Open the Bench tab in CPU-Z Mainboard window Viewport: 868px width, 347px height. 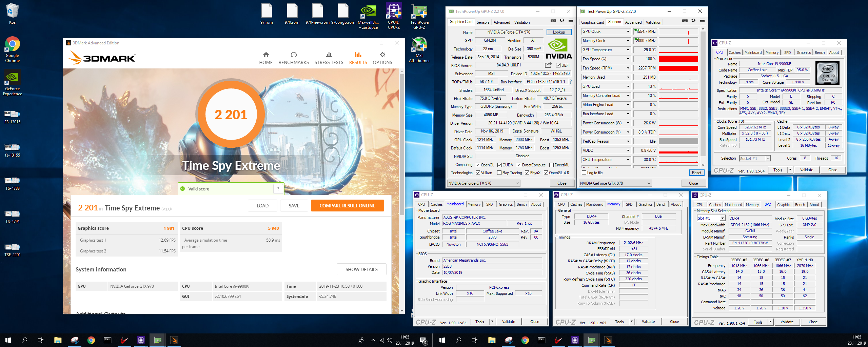coord(521,204)
